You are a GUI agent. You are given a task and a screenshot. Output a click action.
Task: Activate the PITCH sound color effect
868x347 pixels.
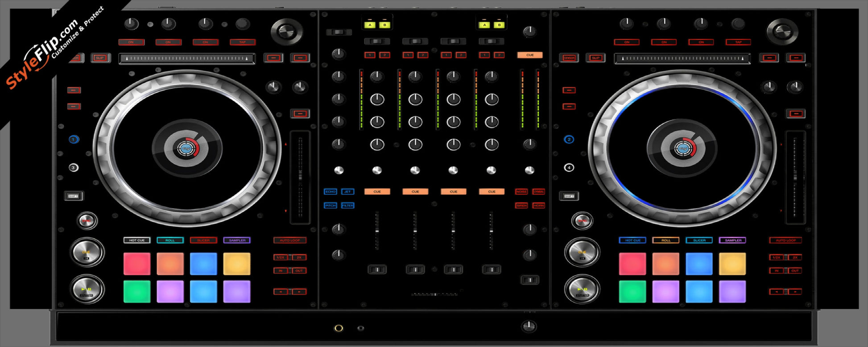[x=330, y=205]
